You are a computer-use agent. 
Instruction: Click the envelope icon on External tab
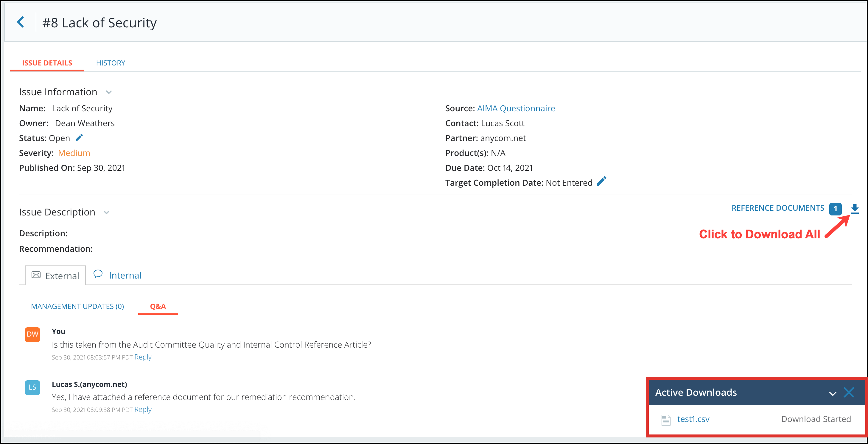point(36,275)
